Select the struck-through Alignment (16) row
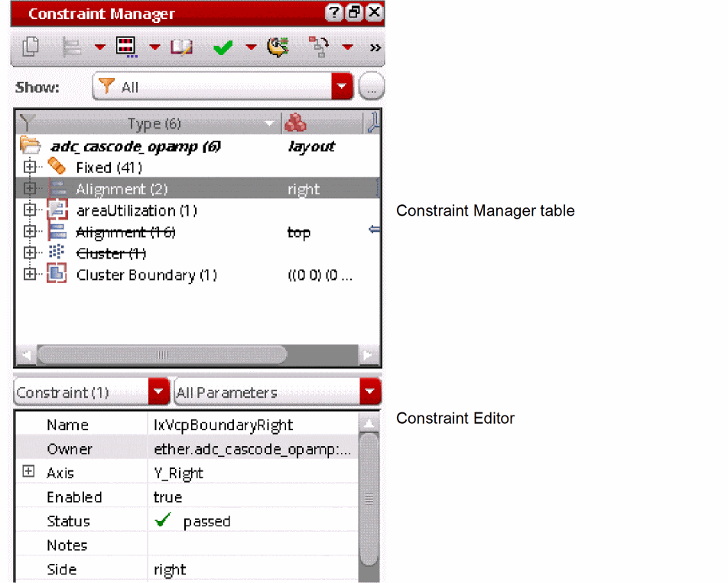The image size is (728, 583). [198, 232]
